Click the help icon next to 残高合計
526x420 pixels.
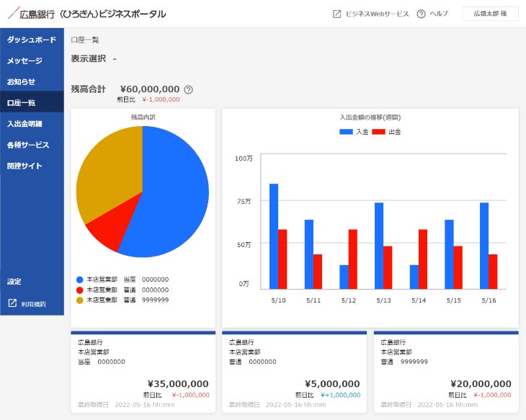point(189,89)
